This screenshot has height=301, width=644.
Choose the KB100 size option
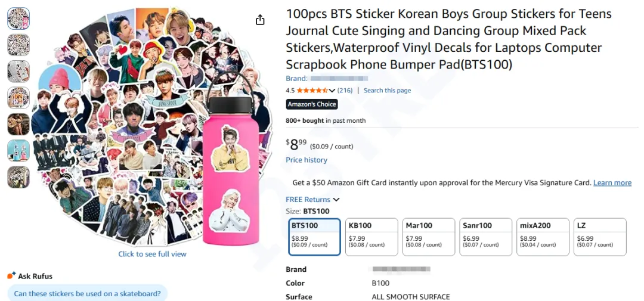pyautogui.click(x=371, y=237)
